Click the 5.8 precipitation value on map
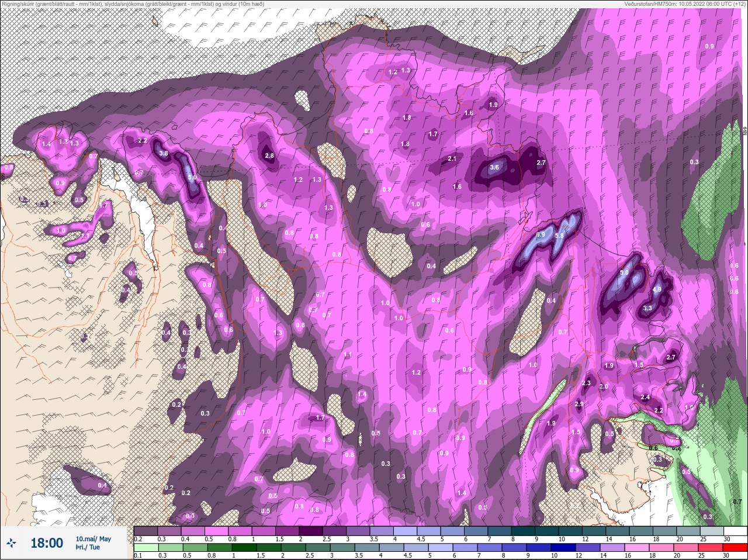Screen dimensions: 748x560 [559, 236]
